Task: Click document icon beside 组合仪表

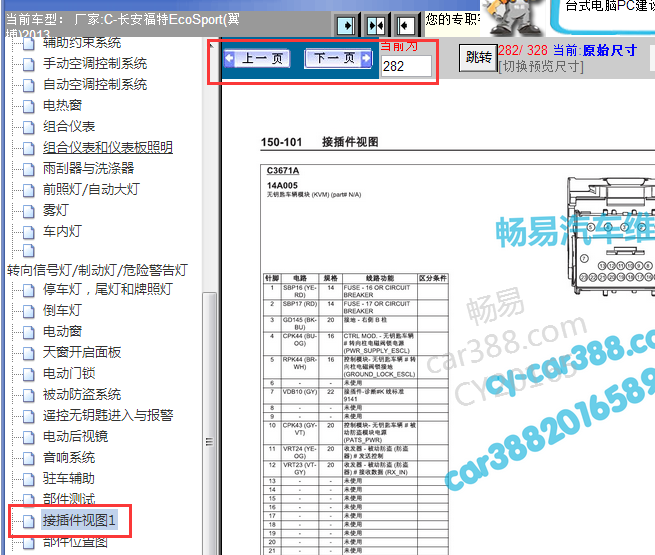Action: 28,127
